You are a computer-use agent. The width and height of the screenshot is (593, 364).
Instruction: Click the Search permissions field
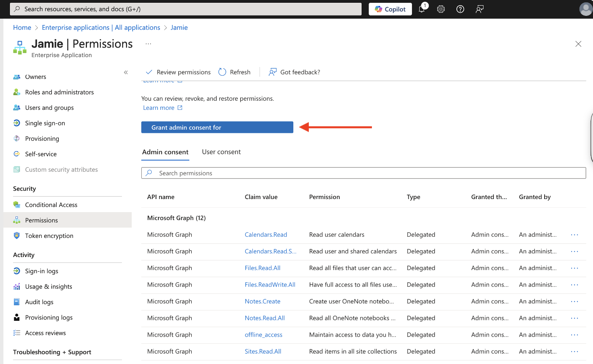[364, 173]
